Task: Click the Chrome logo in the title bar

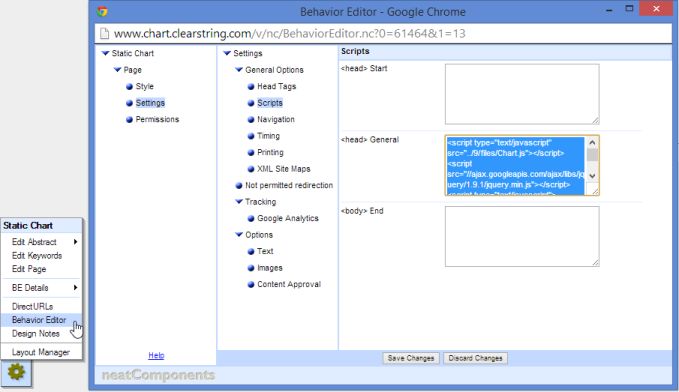Action: tap(102, 12)
